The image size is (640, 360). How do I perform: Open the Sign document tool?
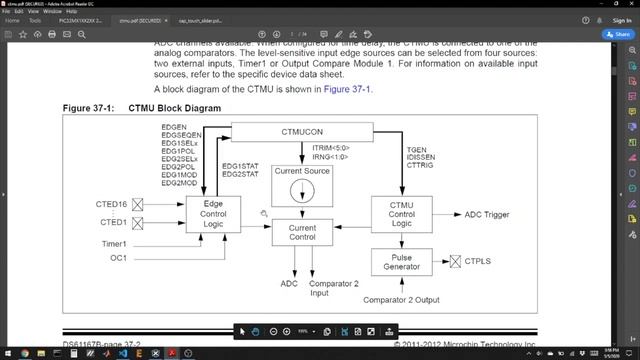(x=353, y=35)
